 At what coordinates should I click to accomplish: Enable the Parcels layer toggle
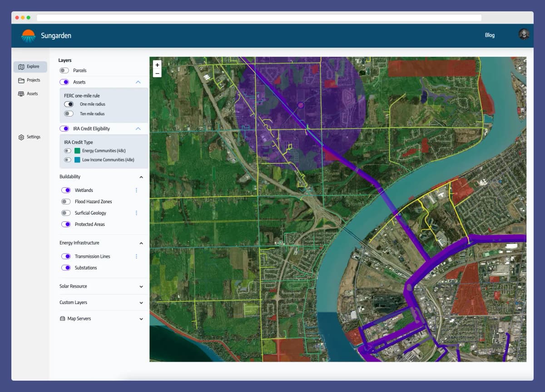[x=64, y=70]
